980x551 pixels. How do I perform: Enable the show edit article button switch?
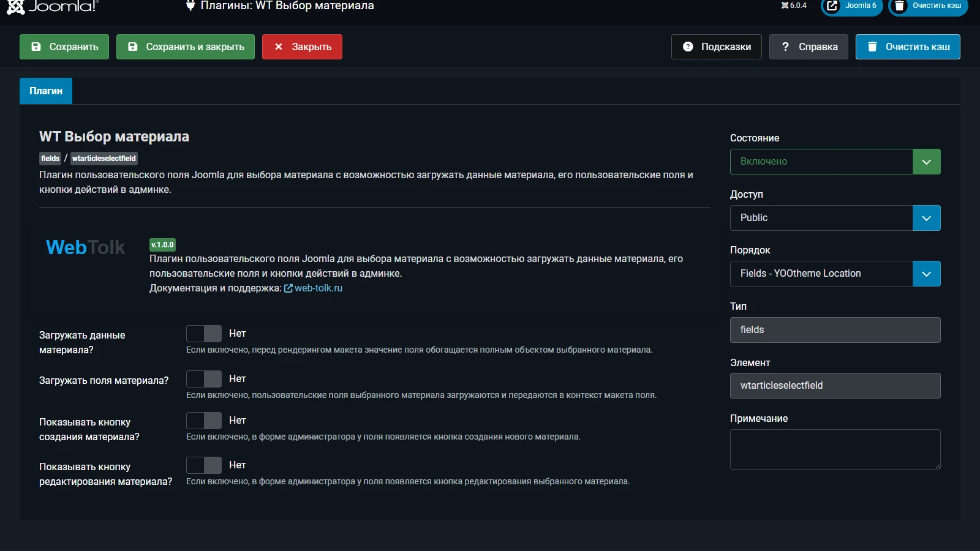pyautogui.click(x=204, y=465)
